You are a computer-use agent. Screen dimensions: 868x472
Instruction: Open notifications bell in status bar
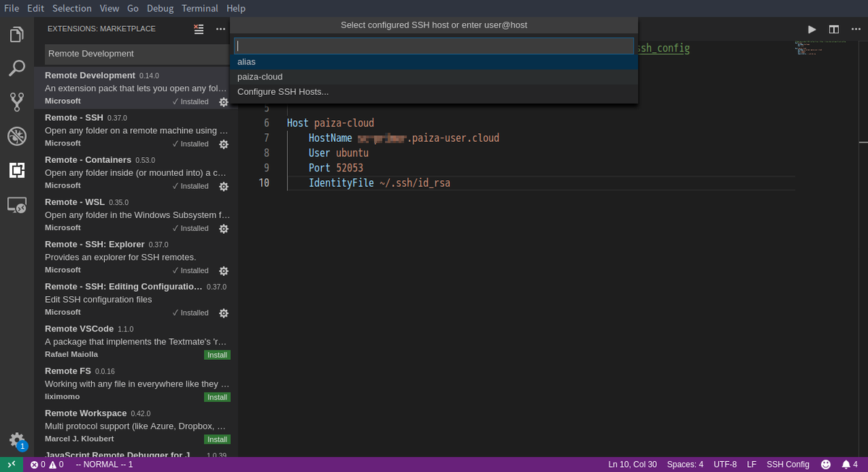click(x=850, y=464)
